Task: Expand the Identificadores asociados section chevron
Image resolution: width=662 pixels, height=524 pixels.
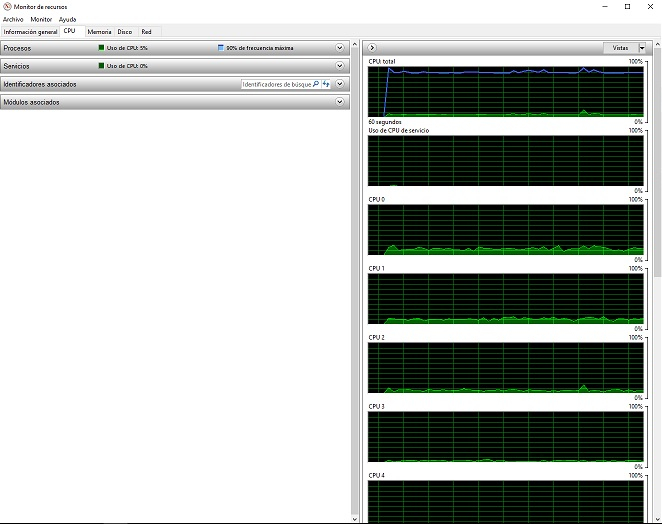Action: pyautogui.click(x=340, y=84)
